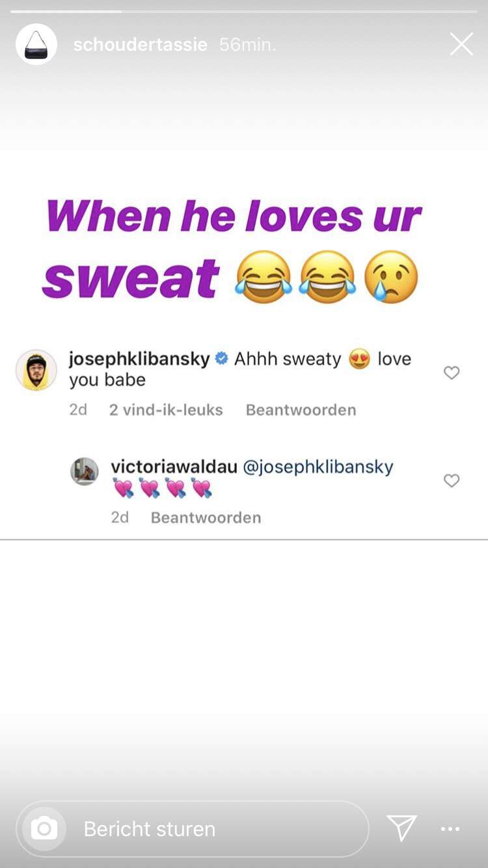This screenshot has height=868, width=488.
Task: Tap the purple 'When he loves ur sweat' text
Action: [x=232, y=250]
